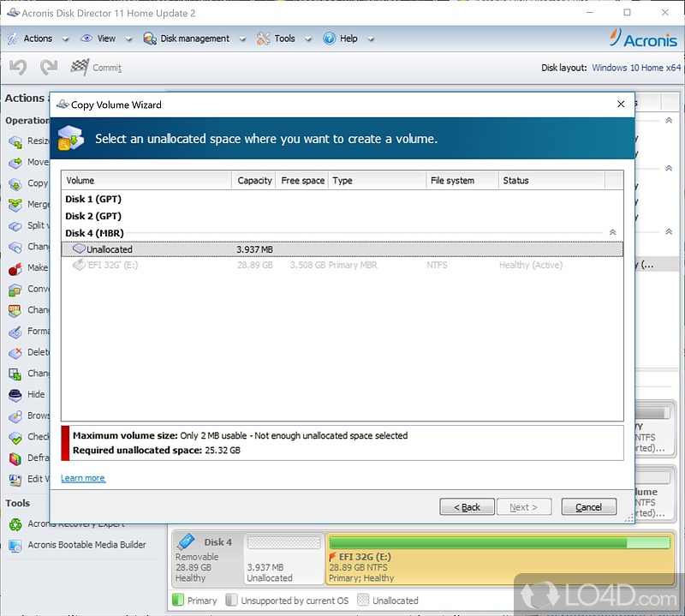
Task: Close the Copy Volume Wizard dialog
Action: tap(621, 104)
